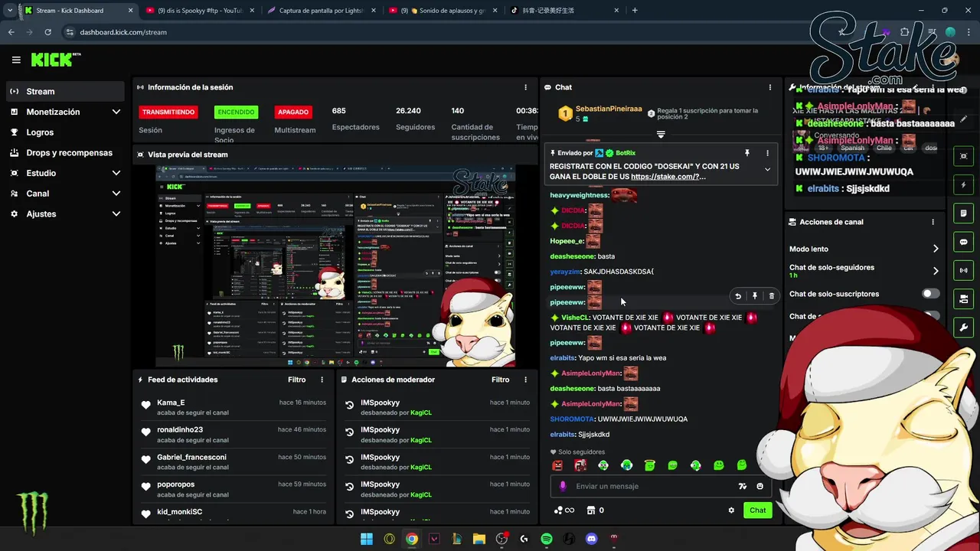Screen dimensions: 980x551
Task: Open the Chat de solo-seguidores option chevron
Action: pos(936,271)
